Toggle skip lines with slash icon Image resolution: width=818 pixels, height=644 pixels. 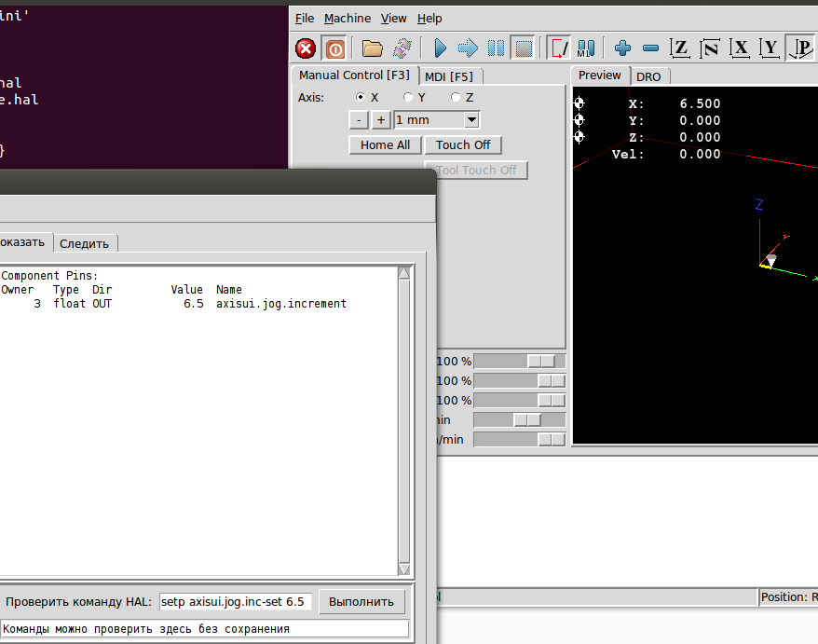[559, 48]
